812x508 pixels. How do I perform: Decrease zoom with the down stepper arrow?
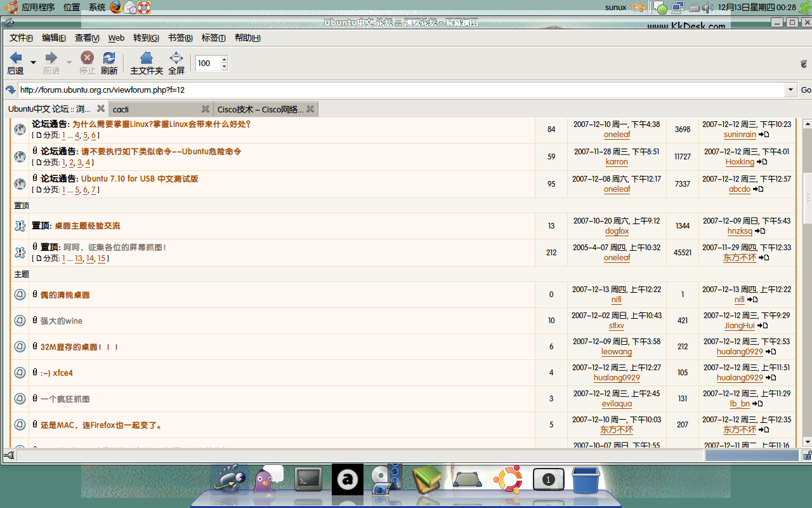224,67
